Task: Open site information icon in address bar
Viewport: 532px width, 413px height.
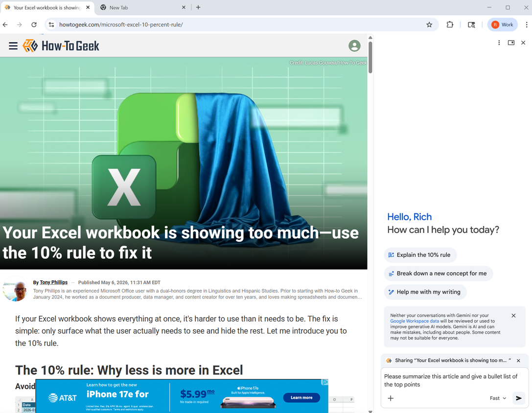Action: (51, 24)
